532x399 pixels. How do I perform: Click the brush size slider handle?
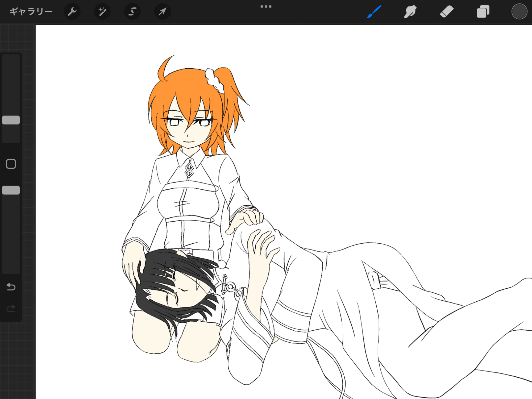click(x=11, y=120)
